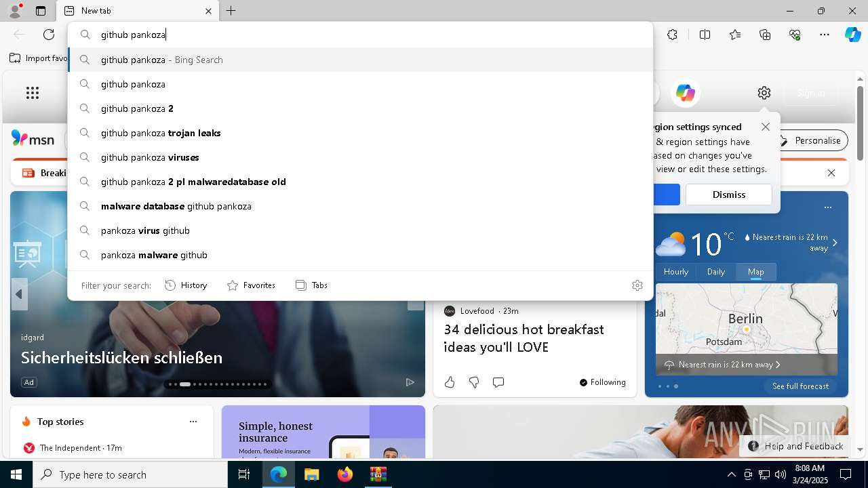Select 'github pankoza 2' suggestion
868x488 pixels.
click(x=360, y=108)
